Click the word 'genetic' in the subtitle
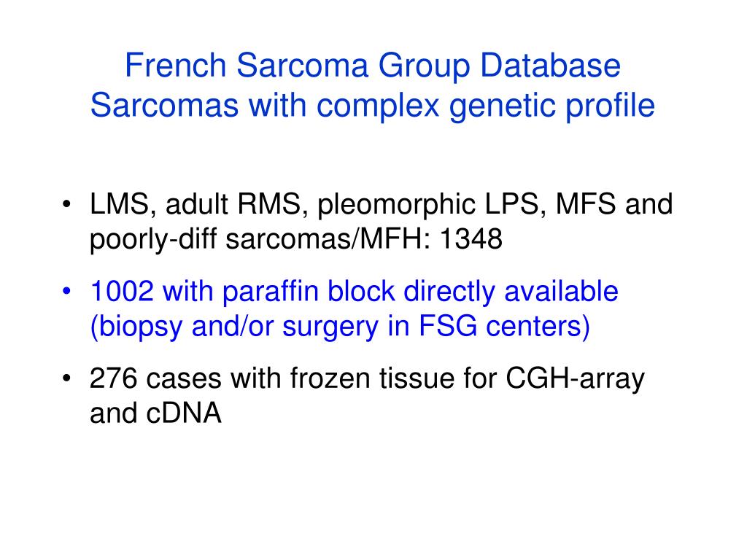Viewport: 747px width, 560px height. coord(502,106)
